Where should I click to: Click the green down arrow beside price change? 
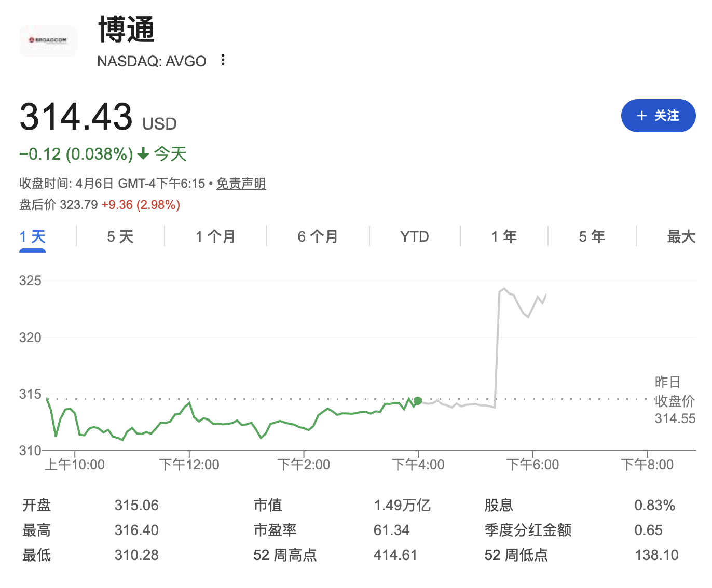tap(143, 154)
